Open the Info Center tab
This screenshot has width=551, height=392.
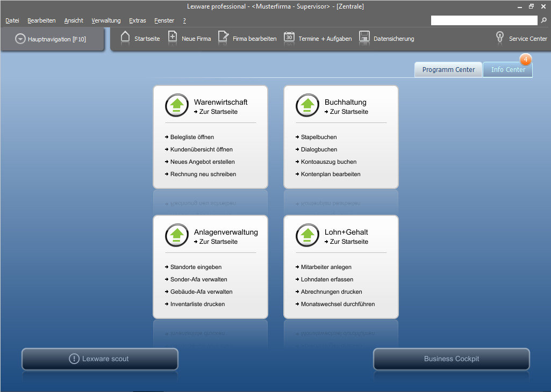(x=507, y=69)
